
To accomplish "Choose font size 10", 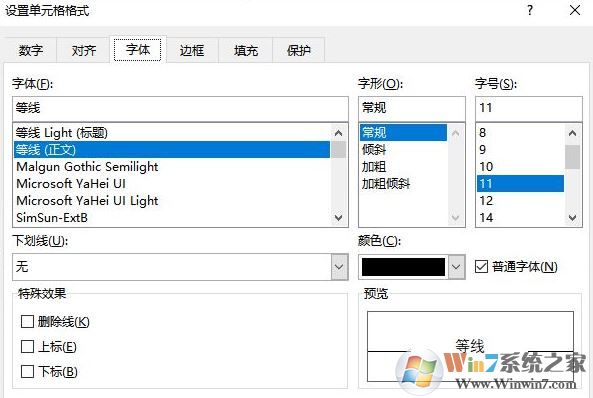I will point(520,167).
